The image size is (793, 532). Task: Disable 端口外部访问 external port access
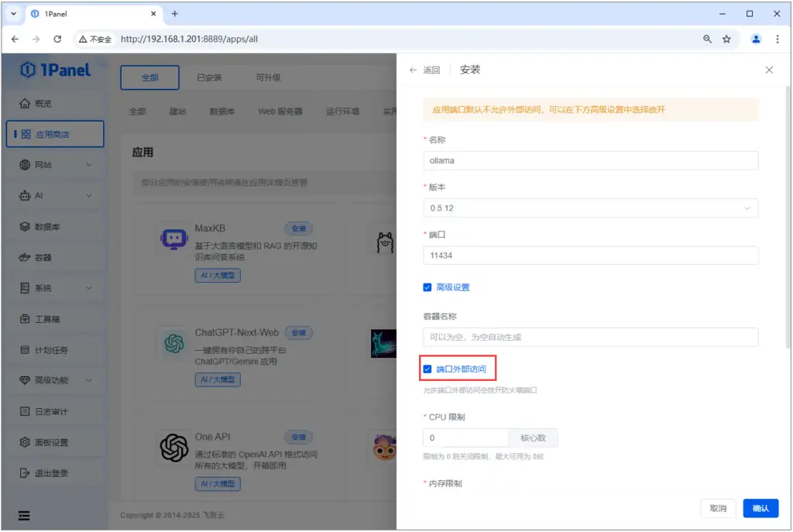coord(427,369)
